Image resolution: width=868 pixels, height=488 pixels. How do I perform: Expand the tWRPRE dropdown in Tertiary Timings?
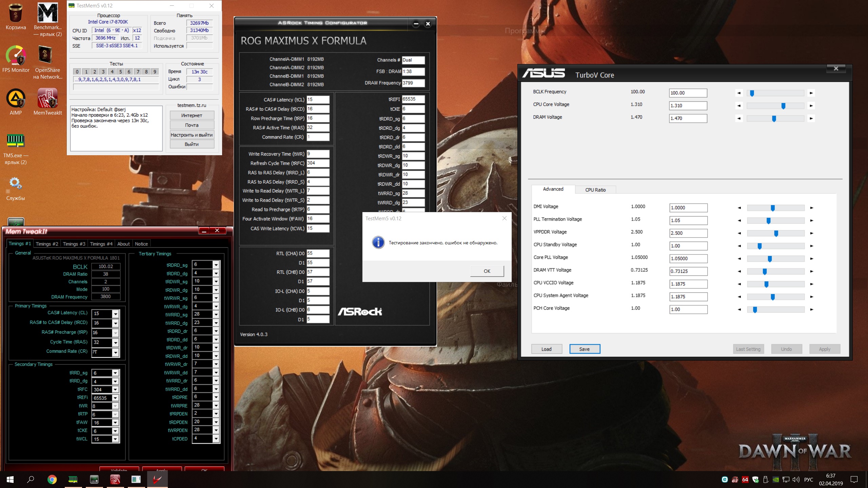(216, 405)
